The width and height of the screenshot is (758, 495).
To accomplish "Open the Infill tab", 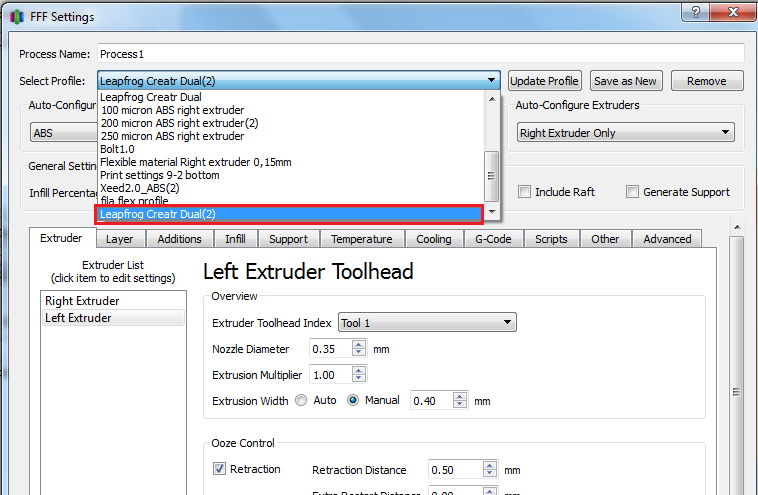I will [235, 239].
